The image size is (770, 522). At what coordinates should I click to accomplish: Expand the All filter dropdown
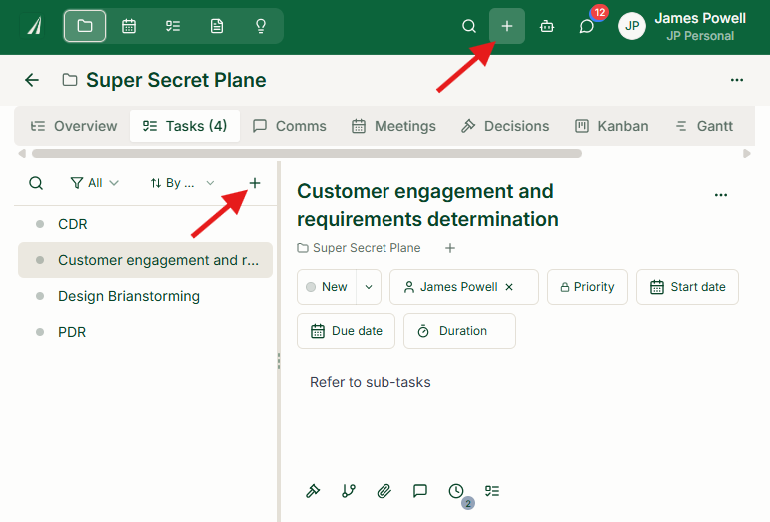tap(94, 183)
